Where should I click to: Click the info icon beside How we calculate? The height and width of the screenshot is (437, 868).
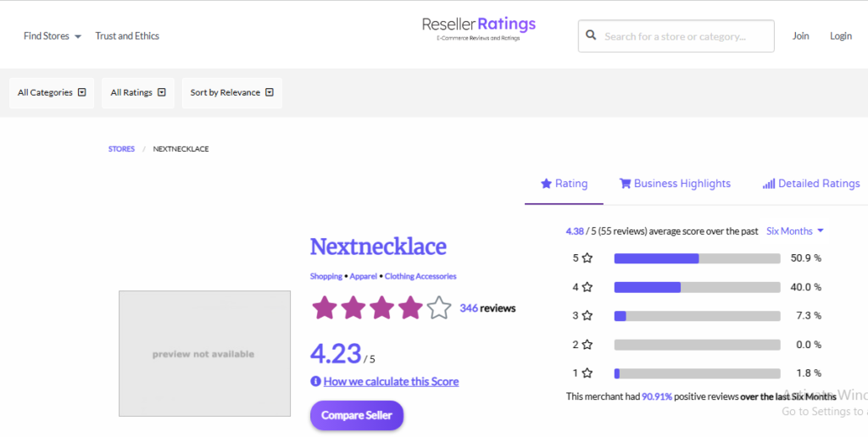click(315, 381)
